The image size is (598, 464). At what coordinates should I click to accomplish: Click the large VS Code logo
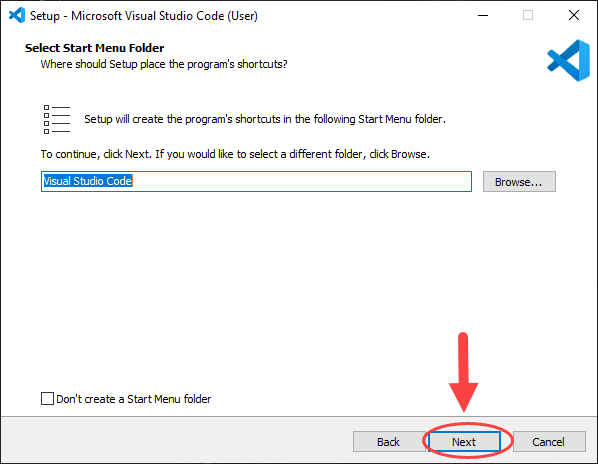coord(569,60)
